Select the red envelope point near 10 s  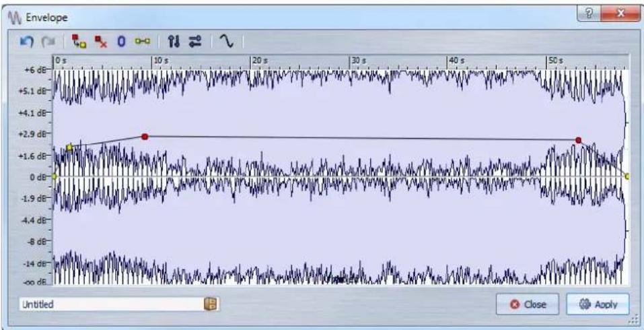point(145,137)
